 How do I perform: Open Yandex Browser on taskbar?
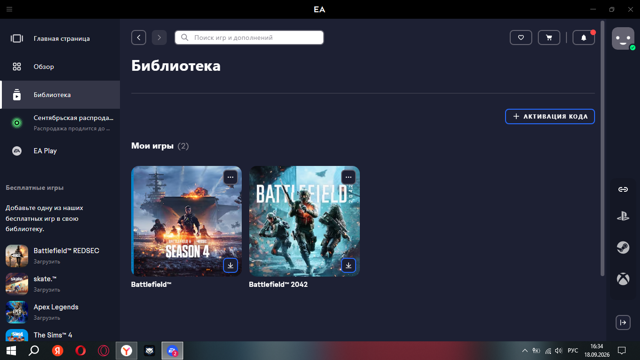click(x=127, y=351)
